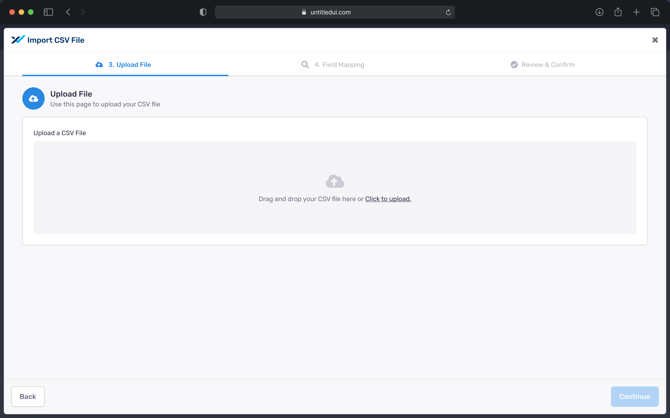Click the 'Click to upload' link
The height and width of the screenshot is (418, 670).
click(388, 199)
